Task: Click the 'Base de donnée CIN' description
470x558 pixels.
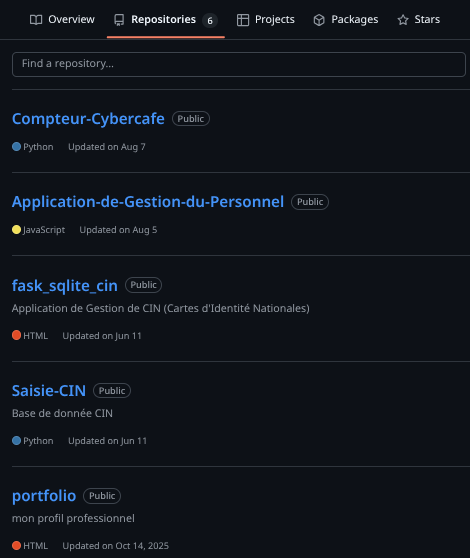Action: point(62,414)
